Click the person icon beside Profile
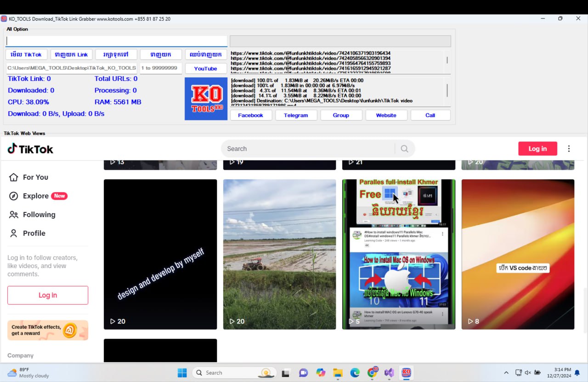Viewport: 588px width, 382px height. point(14,233)
